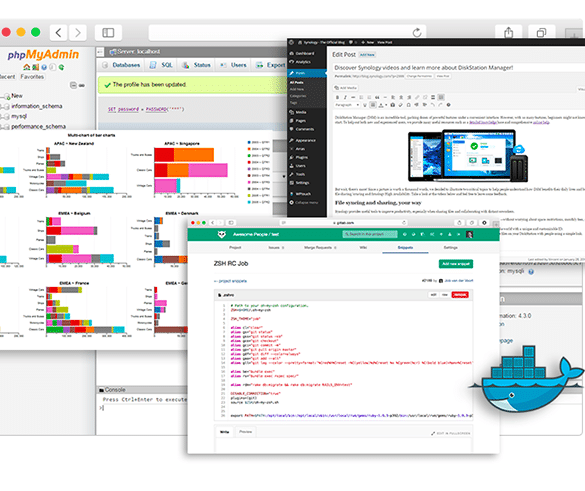Open the Issues tab in GitLab
This screenshot has height=491, width=585.
pos(276,248)
